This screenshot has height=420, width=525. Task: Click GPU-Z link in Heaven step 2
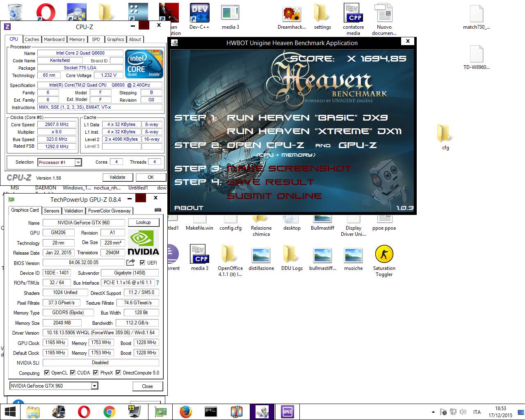358,145
